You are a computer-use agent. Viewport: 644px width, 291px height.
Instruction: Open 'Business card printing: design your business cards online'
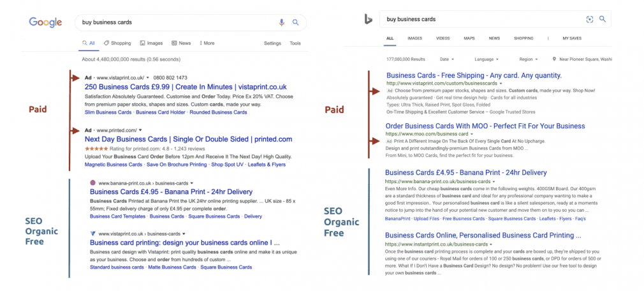[185, 243]
